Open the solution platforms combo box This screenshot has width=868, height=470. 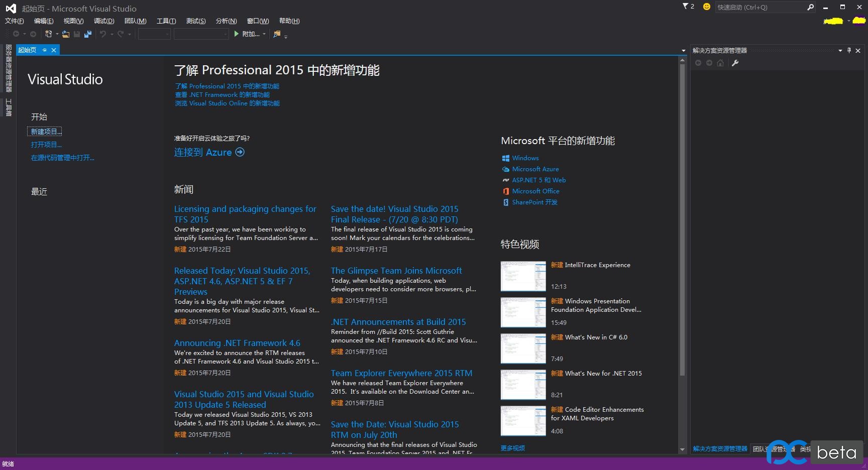click(x=201, y=34)
